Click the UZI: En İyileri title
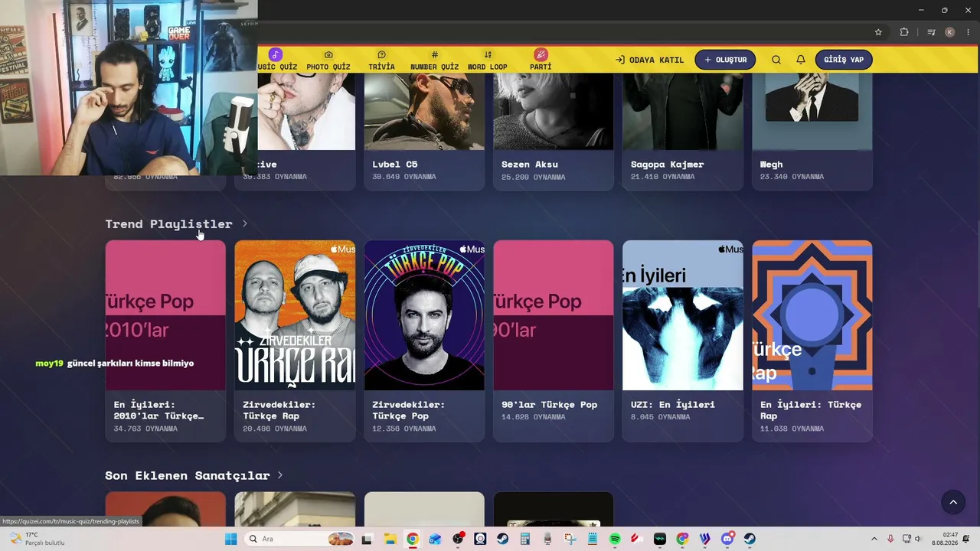The width and height of the screenshot is (980, 551). (673, 404)
